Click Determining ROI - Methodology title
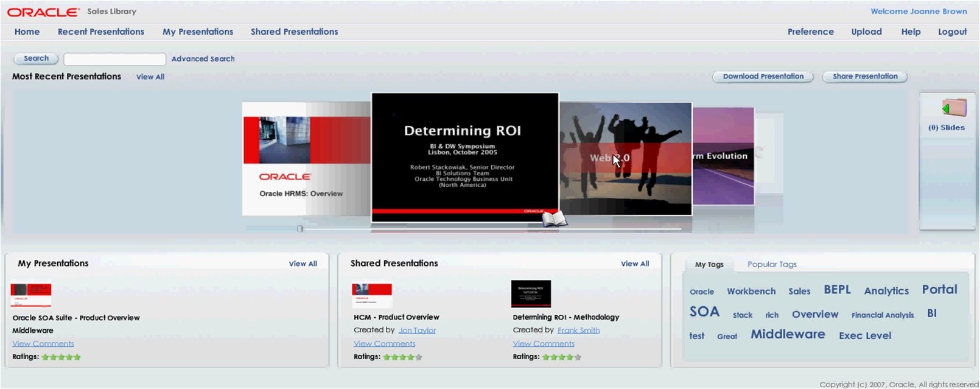 click(566, 317)
